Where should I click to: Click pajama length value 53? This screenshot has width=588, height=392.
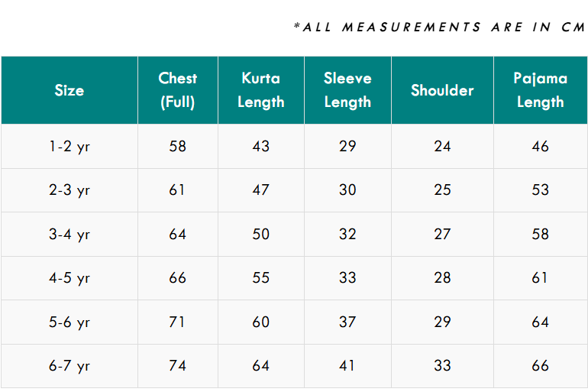540,190
